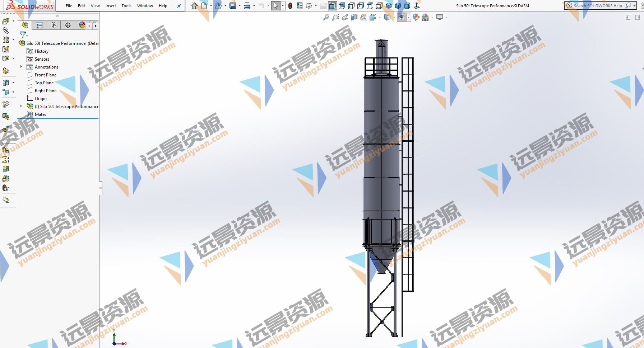This screenshot has height=348, width=644.
Task: Click the Measure ruler icon in left toolbar
Action: [x=6, y=200]
